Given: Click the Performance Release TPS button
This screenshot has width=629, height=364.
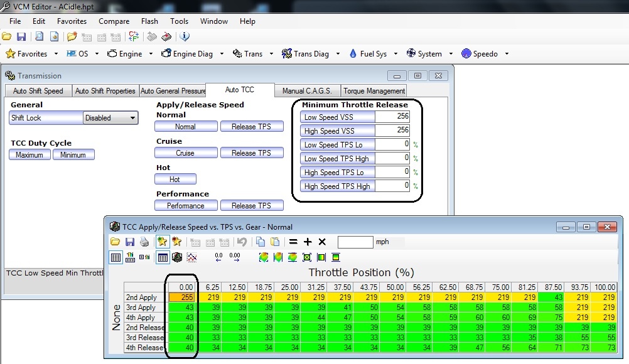Looking at the screenshot, I should [252, 206].
